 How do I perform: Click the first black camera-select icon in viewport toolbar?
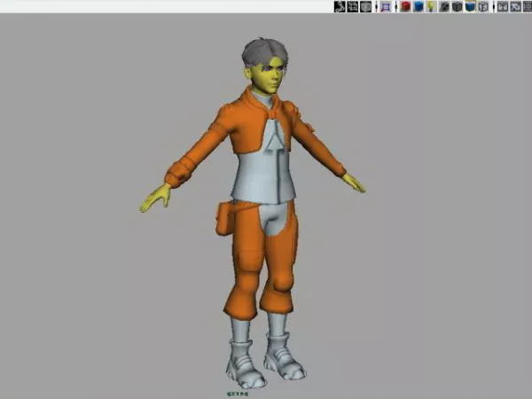(340, 6)
